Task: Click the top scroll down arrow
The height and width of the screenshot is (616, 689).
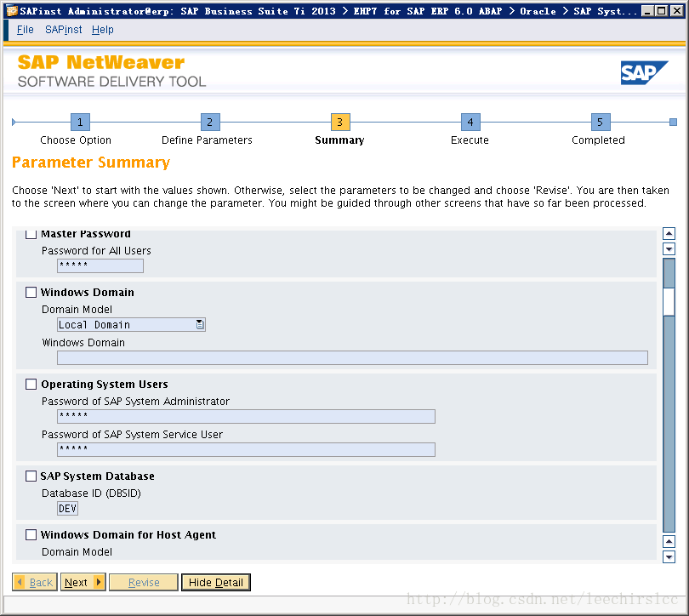Action: [x=669, y=249]
